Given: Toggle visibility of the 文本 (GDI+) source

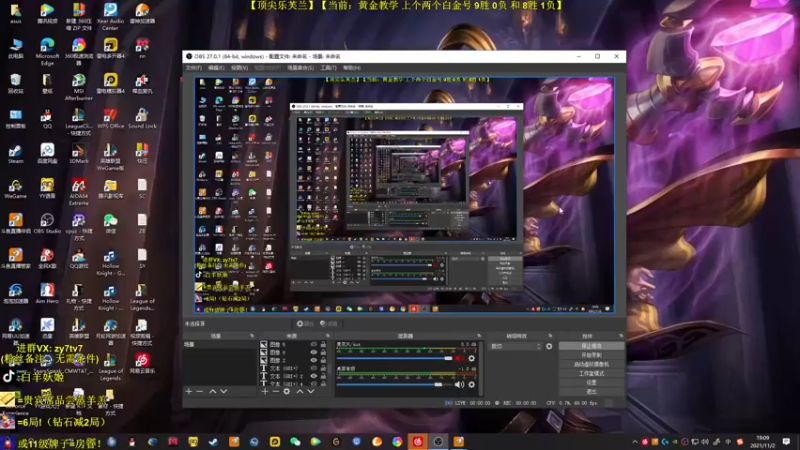Looking at the screenshot, I should [313, 368].
